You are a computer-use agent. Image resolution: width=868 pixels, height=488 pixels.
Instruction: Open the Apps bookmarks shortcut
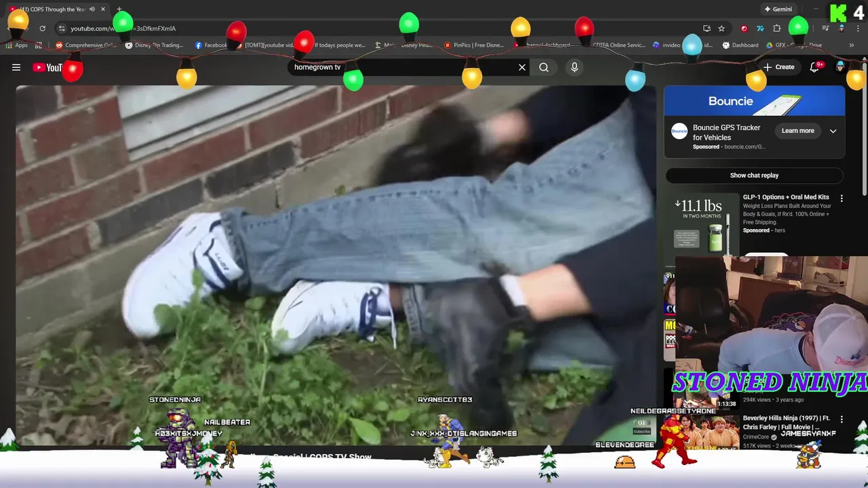pos(17,45)
